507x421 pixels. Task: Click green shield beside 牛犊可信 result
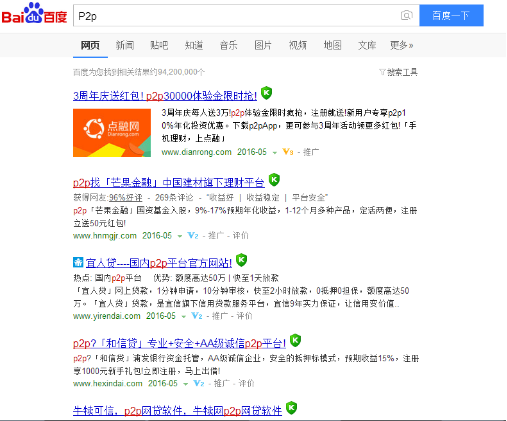[x=291, y=408]
